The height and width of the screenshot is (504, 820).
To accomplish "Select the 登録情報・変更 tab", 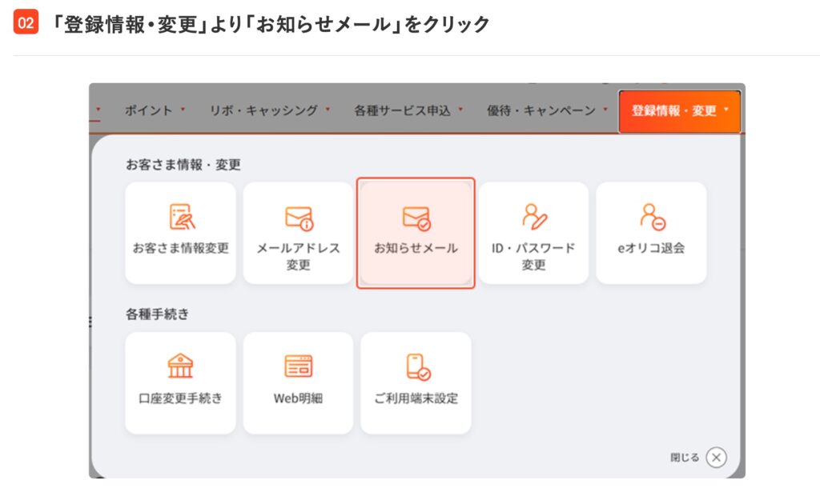I will [x=679, y=110].
